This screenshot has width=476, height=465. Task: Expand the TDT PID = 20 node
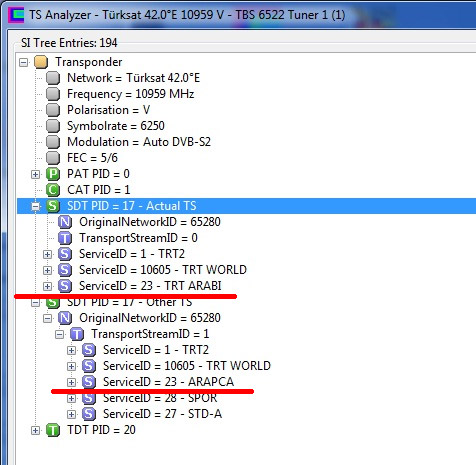[35, 430]
